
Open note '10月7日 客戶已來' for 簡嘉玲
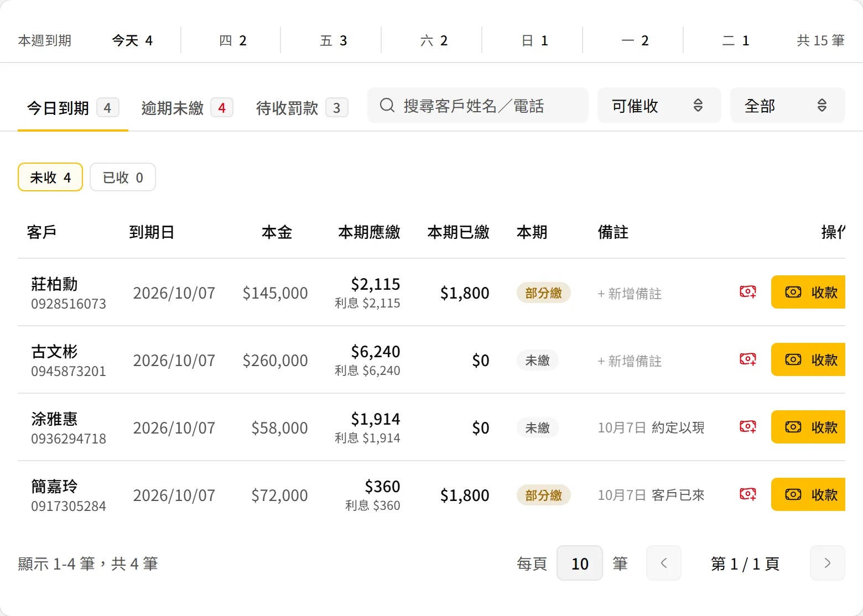(651, 495)
